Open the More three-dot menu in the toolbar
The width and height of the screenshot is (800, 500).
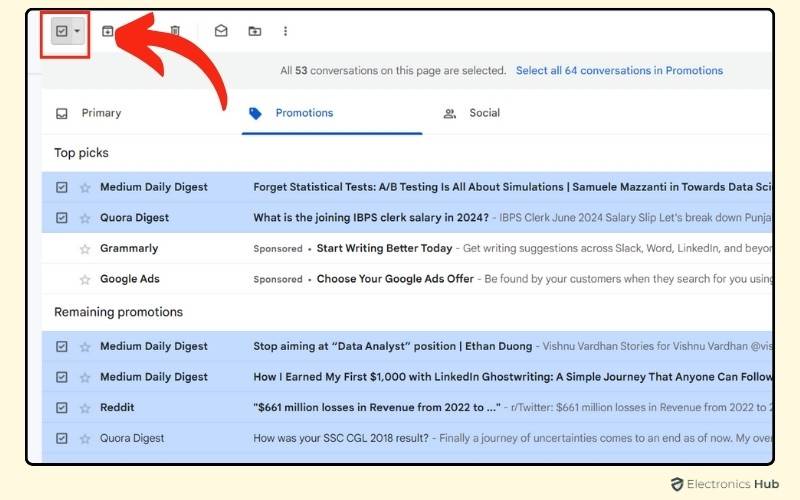click(285, 31)
